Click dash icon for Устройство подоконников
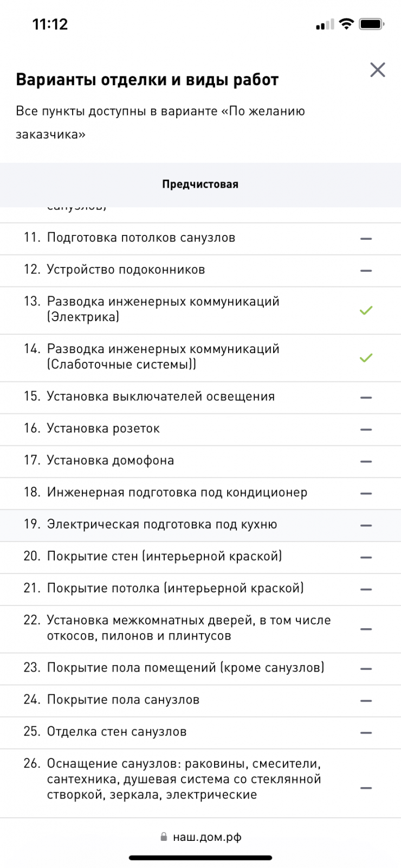Image resolution: width=401 pixels, height=868 pixels. pos(366,270)
